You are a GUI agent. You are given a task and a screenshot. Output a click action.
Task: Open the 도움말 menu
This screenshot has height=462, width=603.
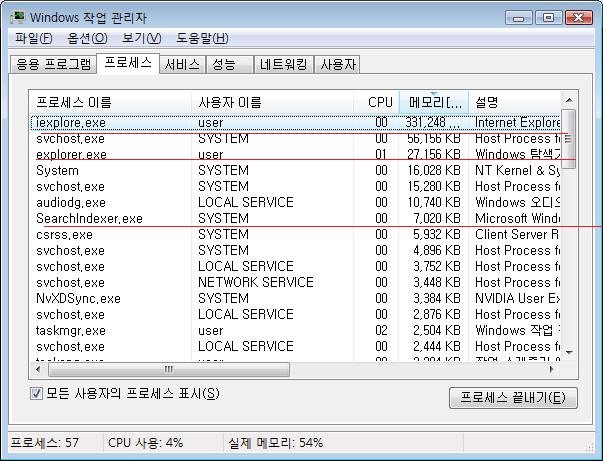pyautogui.click(x=202, y=38)
